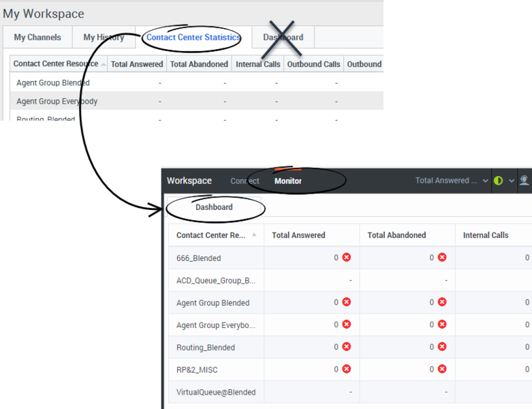
Task: Select Agent Group Blended in Dashboard table
Action: tap(350, 303)
